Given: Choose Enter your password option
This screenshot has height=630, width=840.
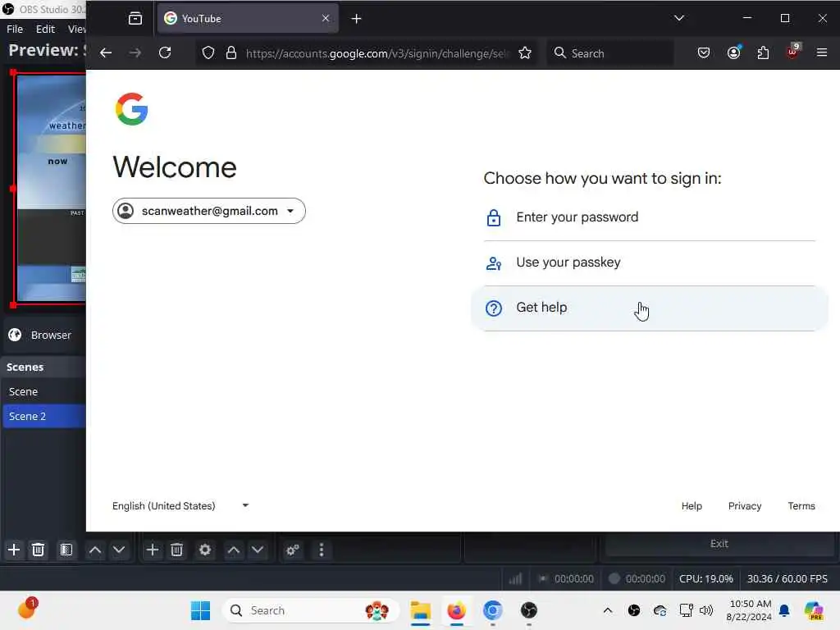Looking at the screenshot, I should click(x=650, y=217).
